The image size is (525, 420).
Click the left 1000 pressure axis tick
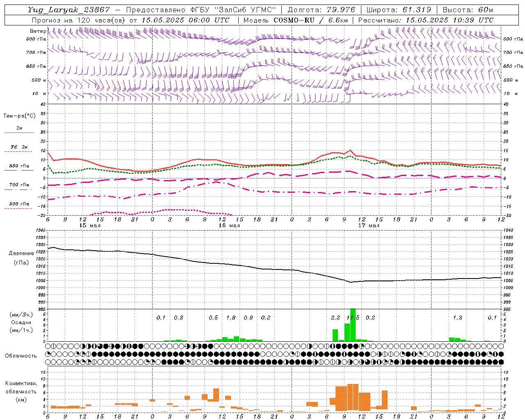click(41, 288)
